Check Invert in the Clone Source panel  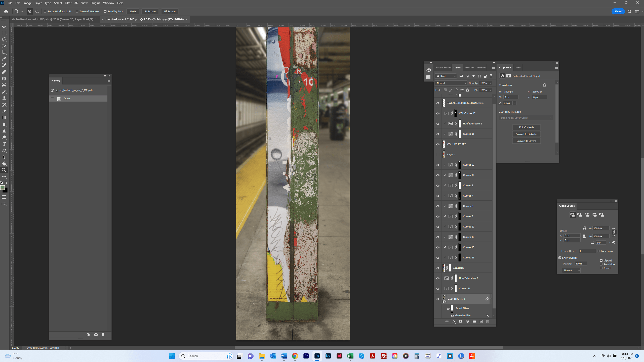pos(601,268)
